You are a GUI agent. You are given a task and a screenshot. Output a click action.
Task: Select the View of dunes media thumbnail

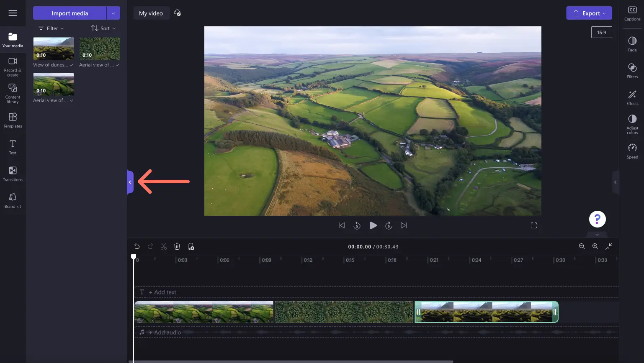pyautogui.click(x=54, y=49)
